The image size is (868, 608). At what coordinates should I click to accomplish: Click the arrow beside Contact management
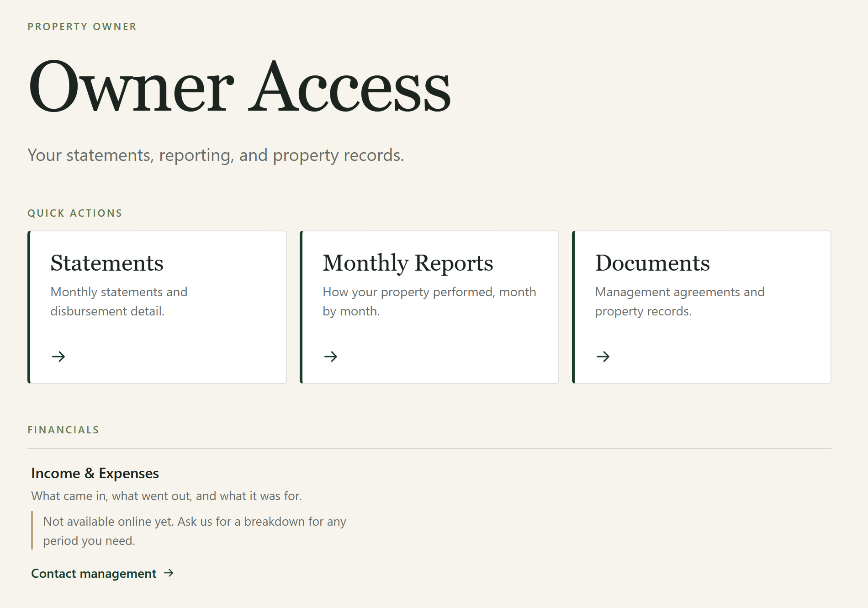pos(169,573)
